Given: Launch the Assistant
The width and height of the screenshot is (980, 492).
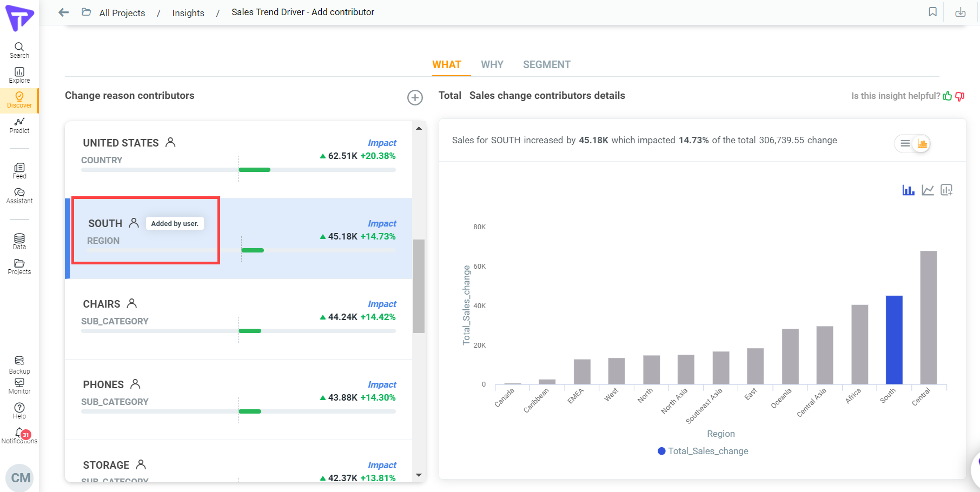Looking at the screenshot, I should [x=19, y=196].
